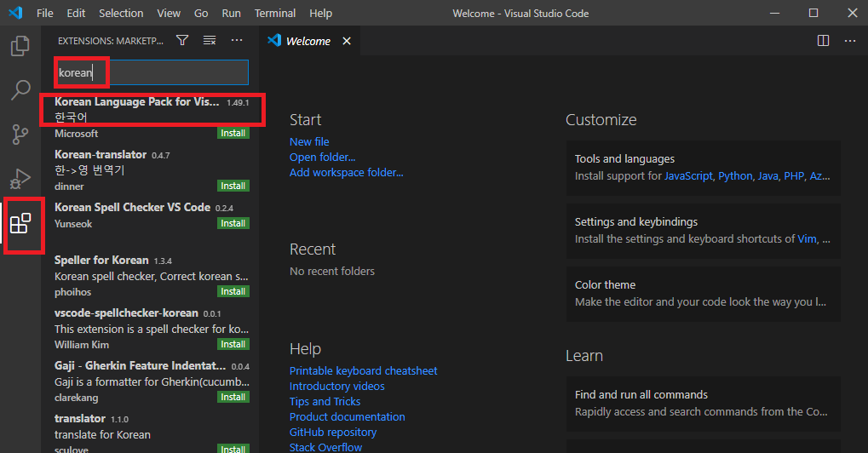Select vscode-spellchecker-korean entry

pyautogui.click(x=150, y=329)
